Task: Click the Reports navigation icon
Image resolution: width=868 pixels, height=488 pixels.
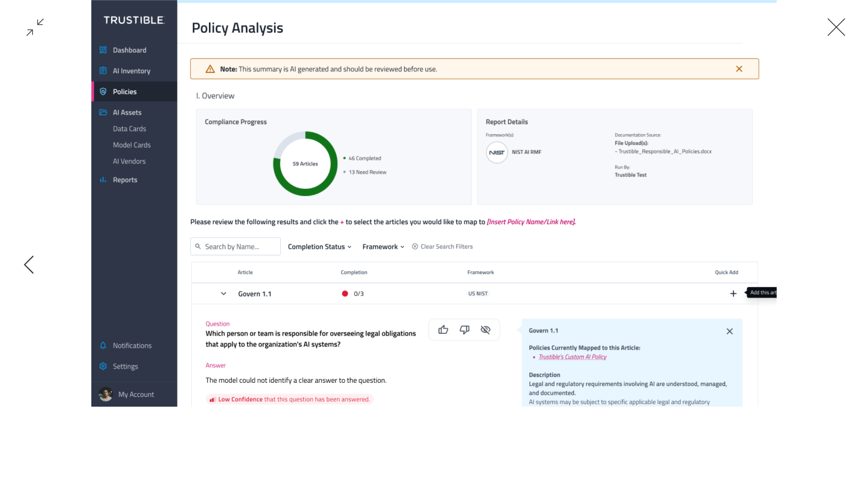Action: (x=103, y=180)
